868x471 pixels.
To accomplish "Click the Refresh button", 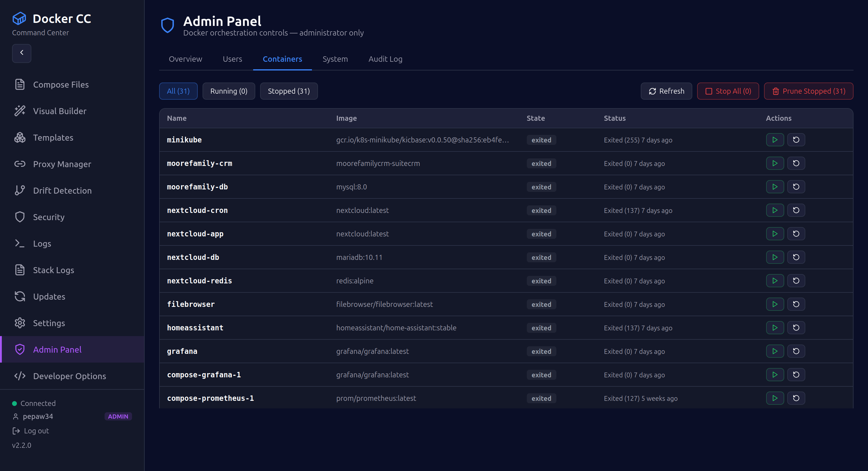I will (x=666, y=91).
